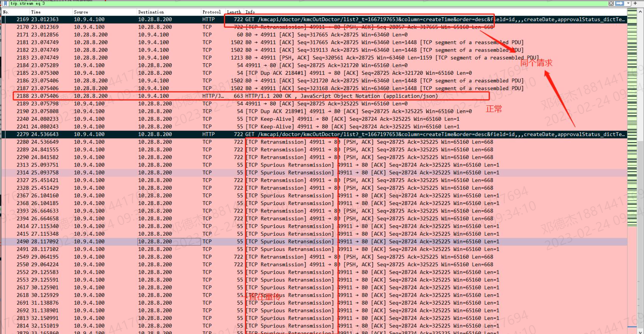Select packet 2553 Spurious Retransmission row

click(314, 279)
